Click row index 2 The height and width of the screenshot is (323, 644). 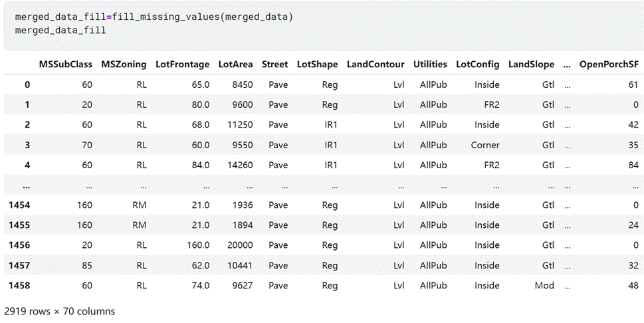tap(27, 125)
